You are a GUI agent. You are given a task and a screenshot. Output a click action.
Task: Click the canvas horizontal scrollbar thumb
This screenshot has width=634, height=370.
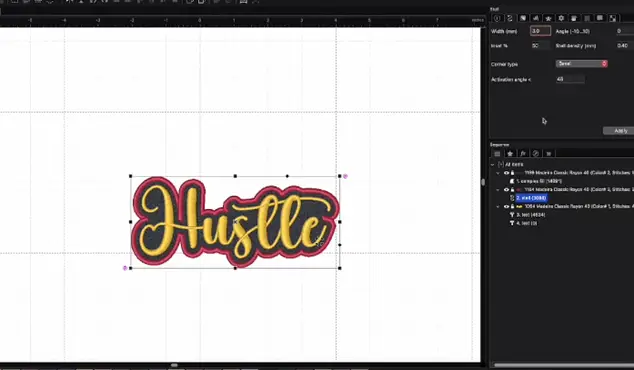click(x=174, y=365)
